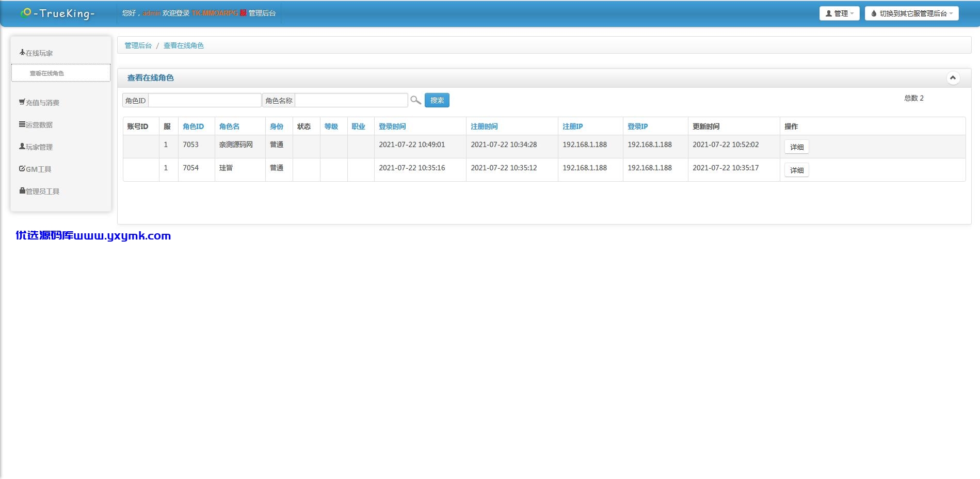This screenshot has width=980, height=479.
Task: Focus the 角色ID input field
Action: [x=205, y=100]
